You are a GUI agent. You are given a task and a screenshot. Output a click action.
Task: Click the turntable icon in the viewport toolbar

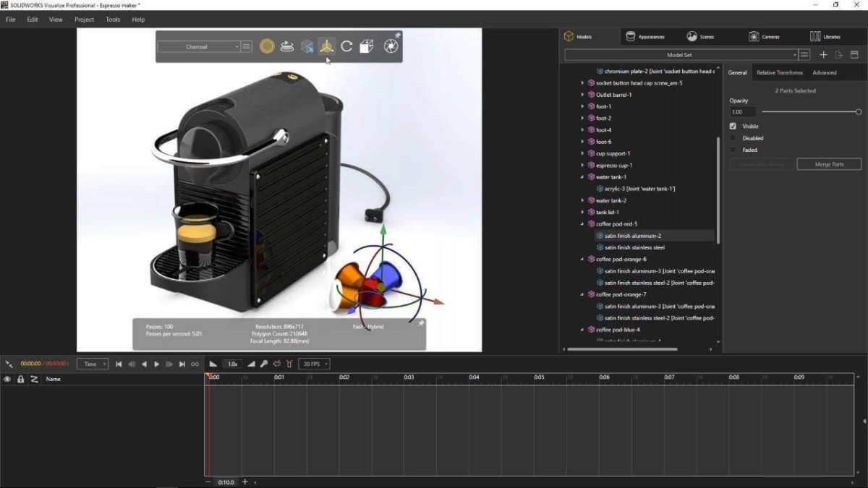(288, 46)
